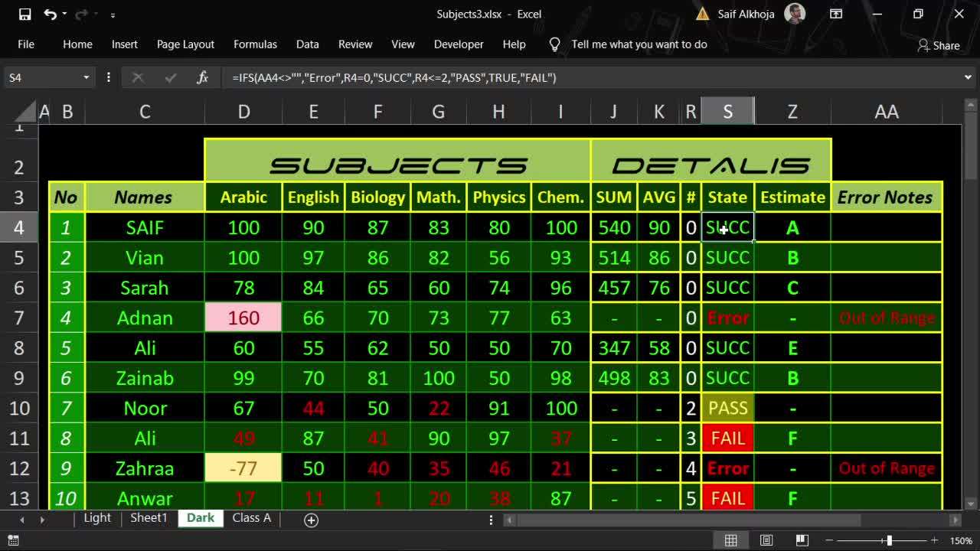Click the Save icon in the title bar
980x551 pixels.
pyautogui.click(x=24, y=14)
